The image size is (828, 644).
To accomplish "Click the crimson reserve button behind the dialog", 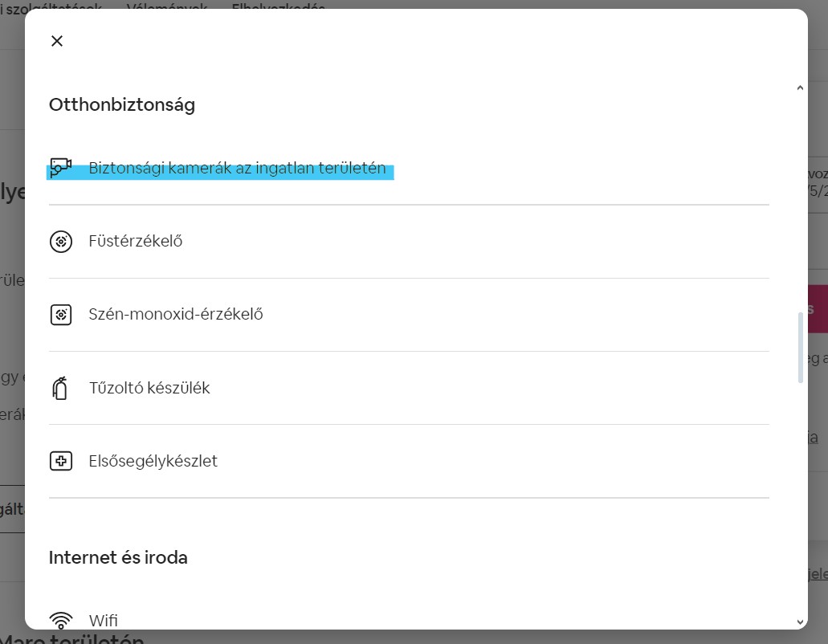I will coord(818,309).
